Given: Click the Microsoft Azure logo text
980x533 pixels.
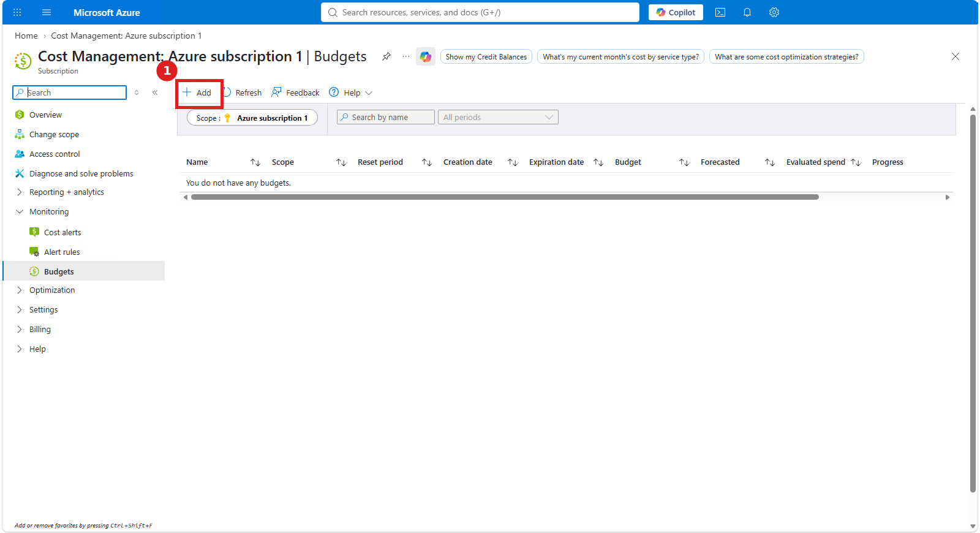Looking at the screenshot, I should coord(107,12).
